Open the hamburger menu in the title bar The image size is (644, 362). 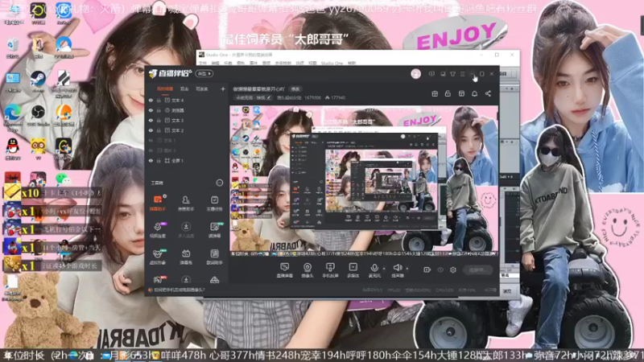[462, 74]
